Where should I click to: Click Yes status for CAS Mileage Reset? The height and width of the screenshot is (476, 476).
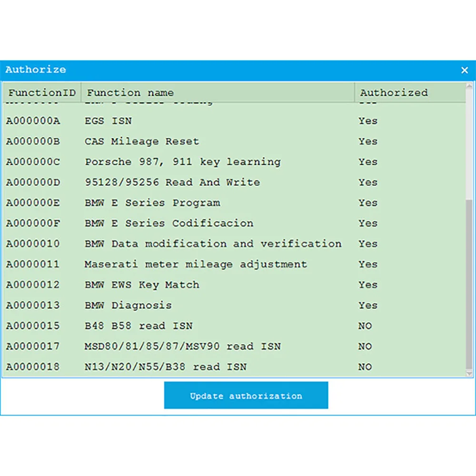pos(368,141)
